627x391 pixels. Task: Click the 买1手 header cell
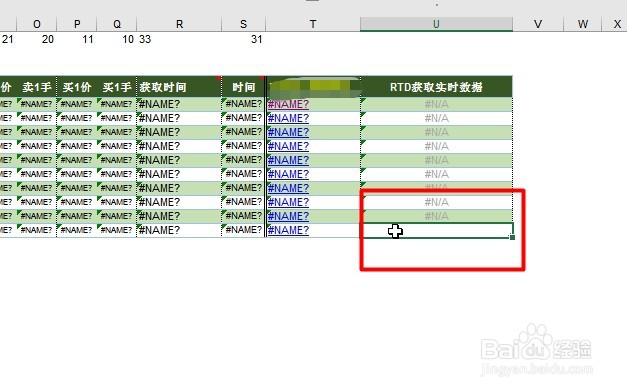click(x=117, y=87)
